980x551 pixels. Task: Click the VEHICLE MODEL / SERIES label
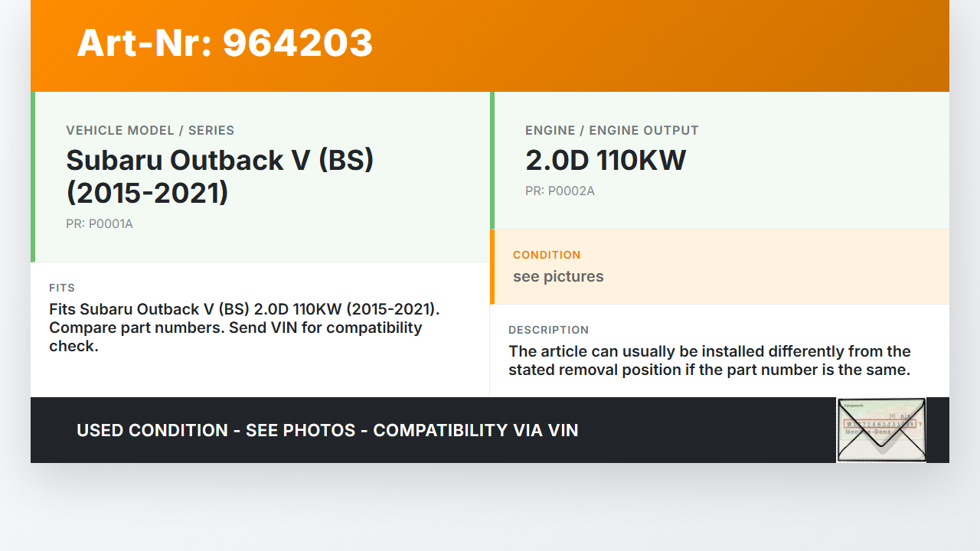(150, 131)
